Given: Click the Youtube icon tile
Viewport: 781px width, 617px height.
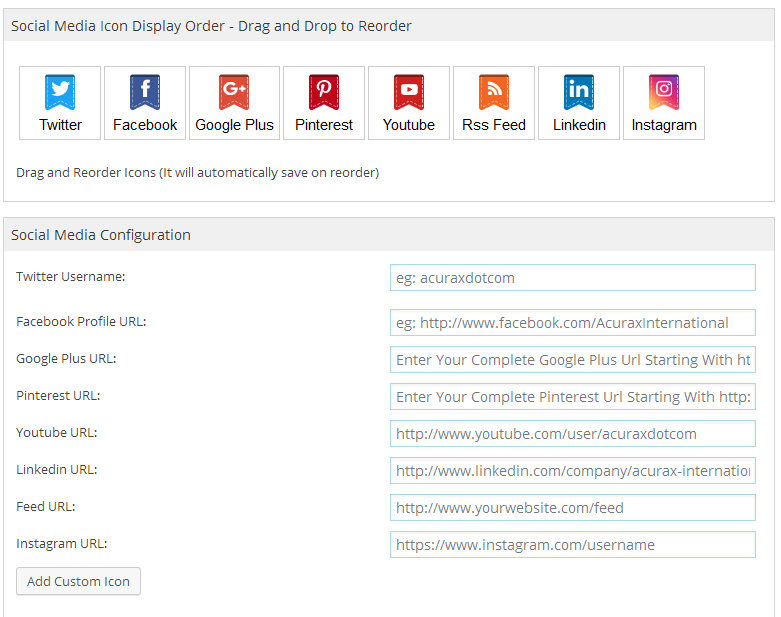Looking at the screenshot, I should point(409,103).
